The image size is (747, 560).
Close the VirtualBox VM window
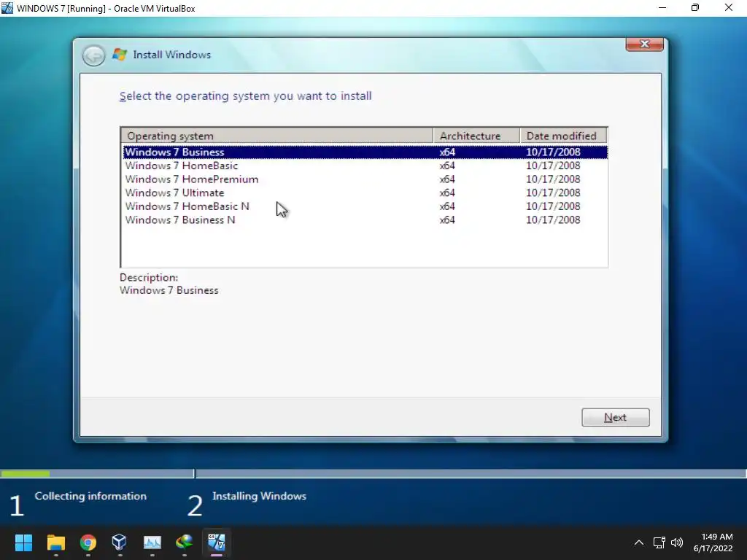click(729, 7)
